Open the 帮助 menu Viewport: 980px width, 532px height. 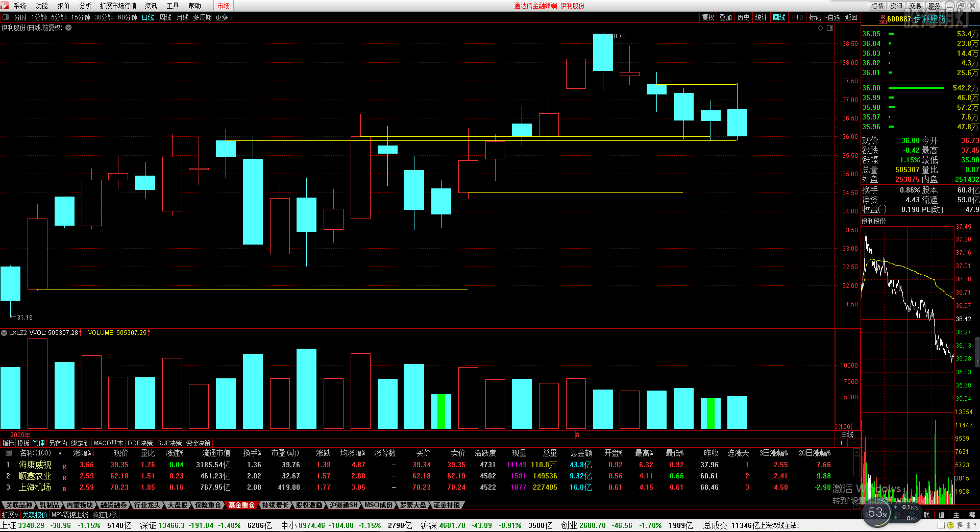coord(195,6)
